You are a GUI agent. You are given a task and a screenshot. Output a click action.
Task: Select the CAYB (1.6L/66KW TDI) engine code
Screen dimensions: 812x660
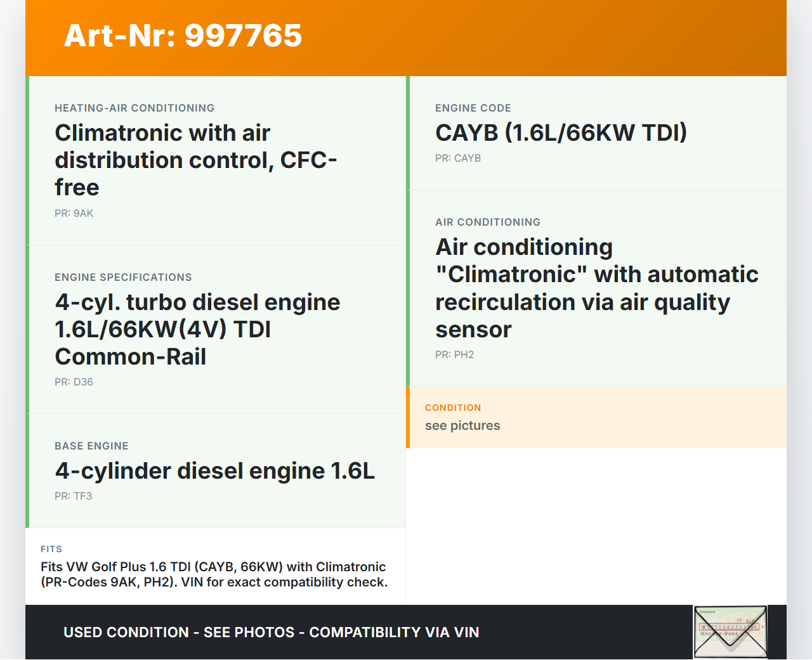pyautogui.click(x=561, y=133)
